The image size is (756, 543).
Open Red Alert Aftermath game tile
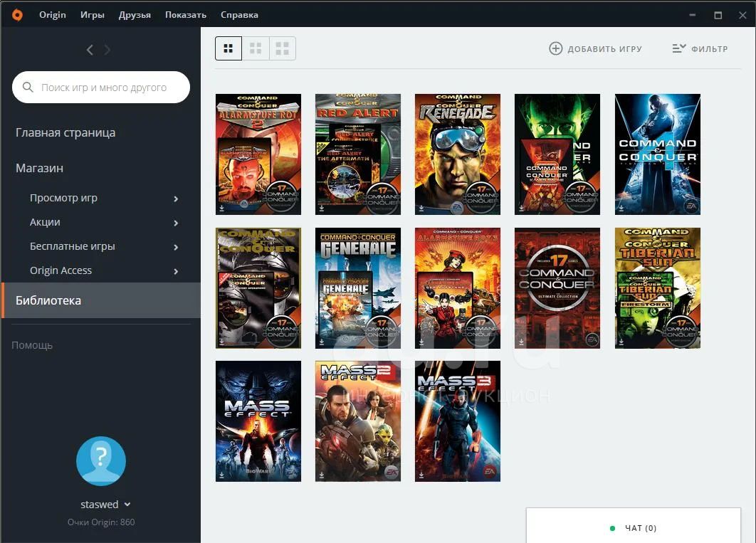(x=358, y=154)
